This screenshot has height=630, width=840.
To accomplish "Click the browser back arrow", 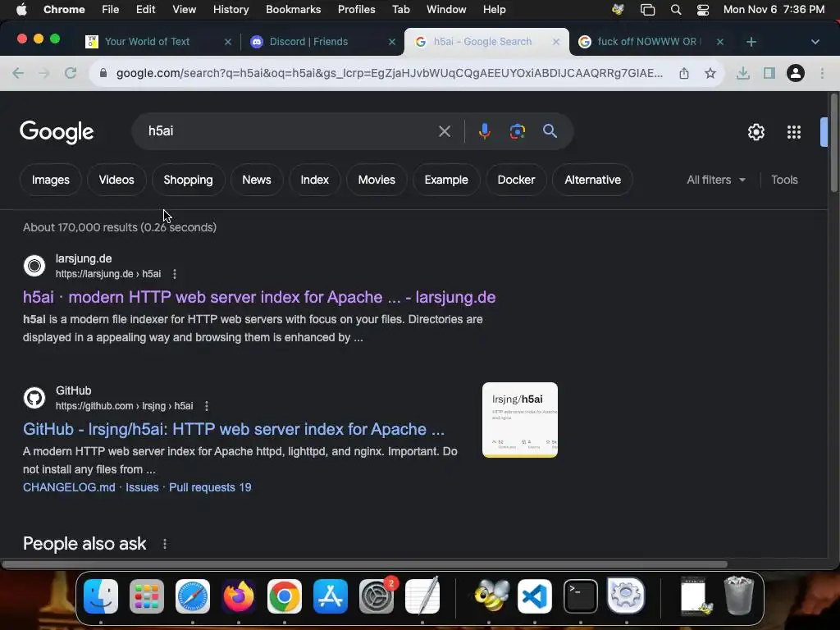I will (18, 73).
